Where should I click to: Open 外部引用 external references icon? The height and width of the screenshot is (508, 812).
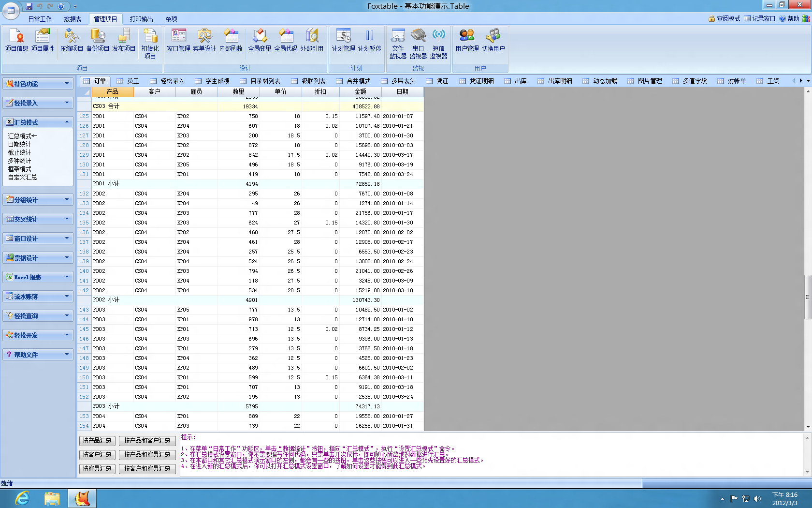[312, 40]
